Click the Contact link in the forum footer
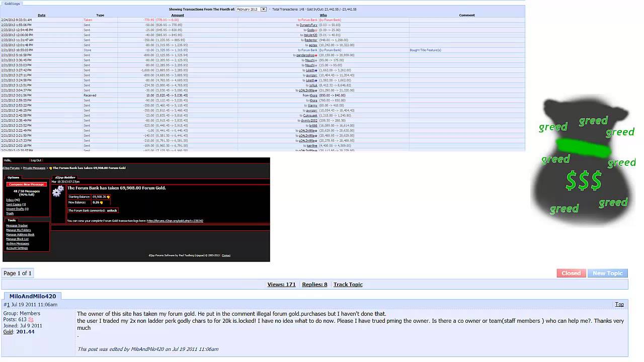 coord(226,255)
